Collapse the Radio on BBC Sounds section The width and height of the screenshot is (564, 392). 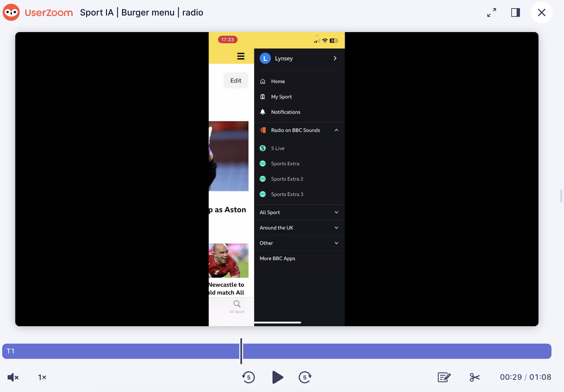(x=336, y=130)
